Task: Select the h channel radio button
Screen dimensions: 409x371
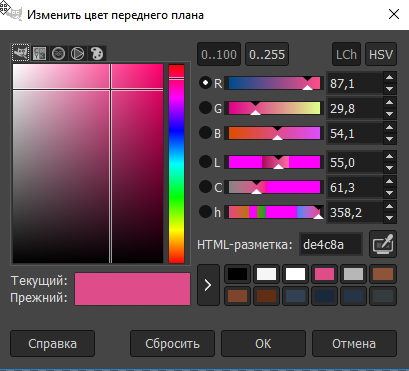Action: tap(205, 212)
